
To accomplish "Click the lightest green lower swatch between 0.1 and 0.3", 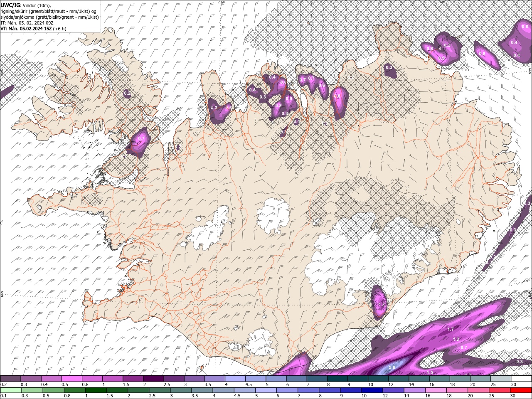I will (x=11, y=390).
